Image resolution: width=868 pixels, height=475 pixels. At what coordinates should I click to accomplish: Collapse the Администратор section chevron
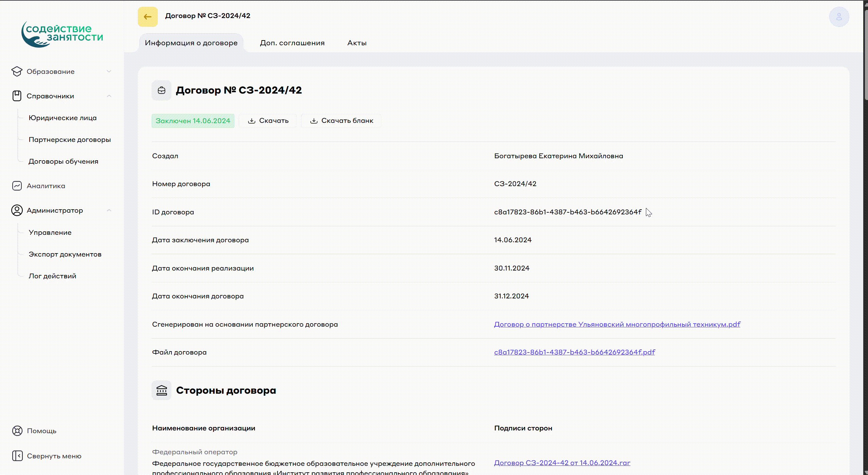click(x=109, y=210)
